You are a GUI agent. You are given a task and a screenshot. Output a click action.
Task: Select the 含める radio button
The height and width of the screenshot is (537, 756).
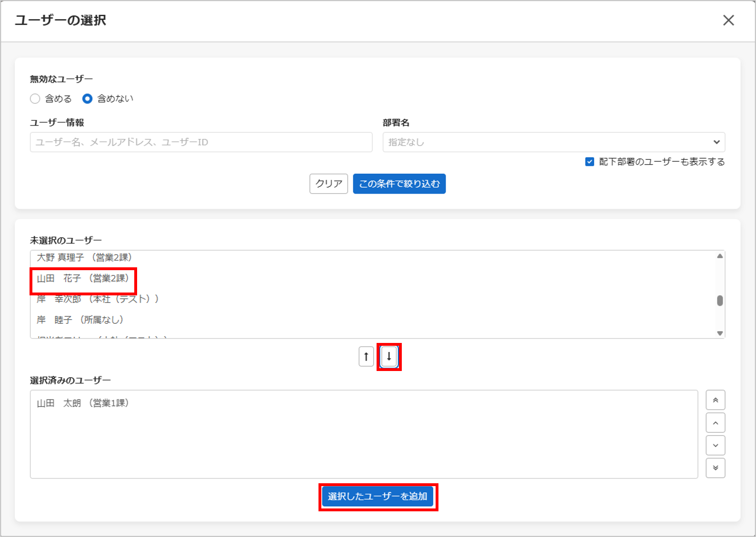pyautogui.click(x=35, y=98)
